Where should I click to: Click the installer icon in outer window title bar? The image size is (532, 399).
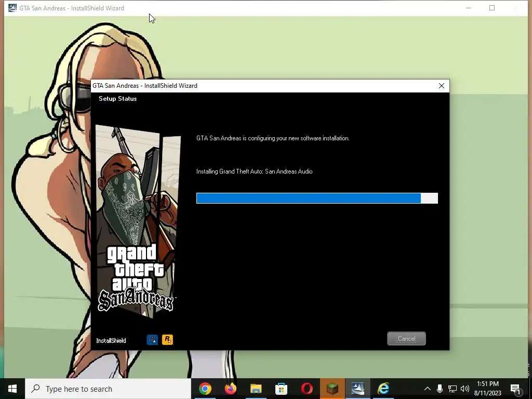12,8
